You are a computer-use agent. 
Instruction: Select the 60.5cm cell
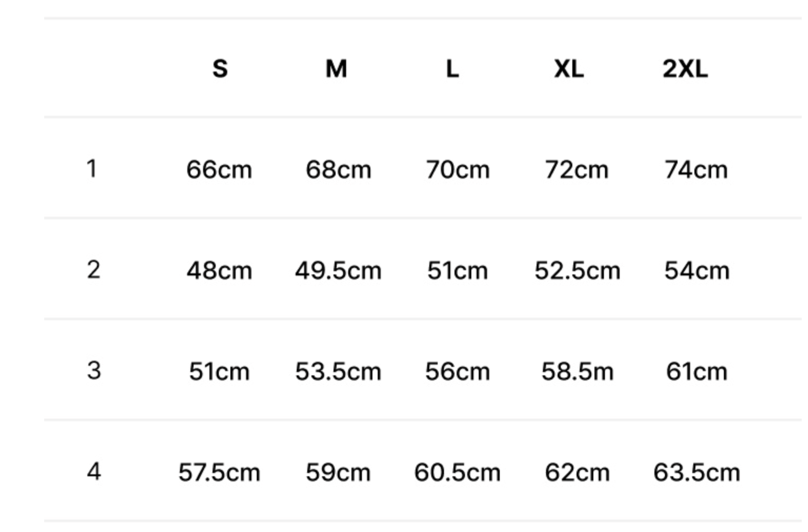click(457, 473)
